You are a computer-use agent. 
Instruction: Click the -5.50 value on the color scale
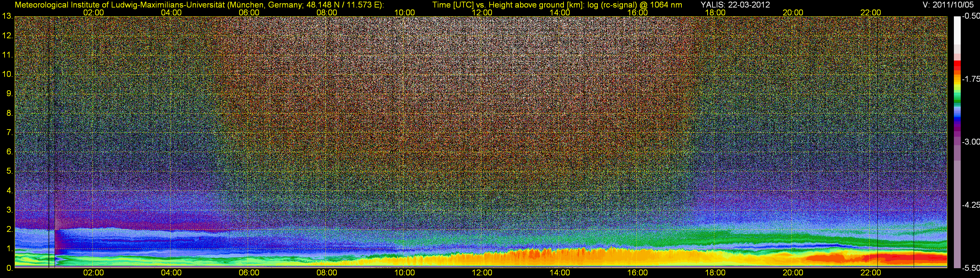[971, 268]
